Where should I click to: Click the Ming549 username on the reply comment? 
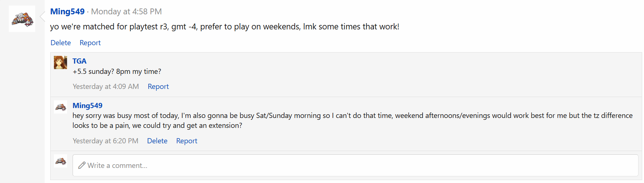[87, 105]
